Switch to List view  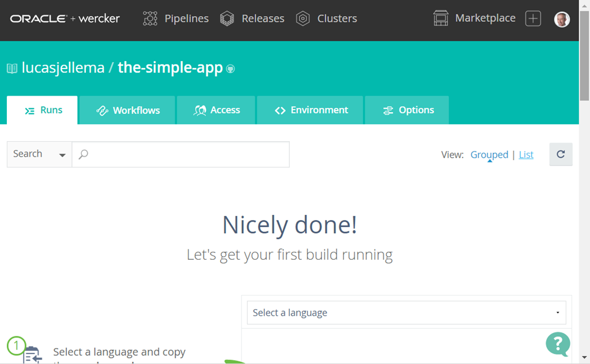(526, 154)
